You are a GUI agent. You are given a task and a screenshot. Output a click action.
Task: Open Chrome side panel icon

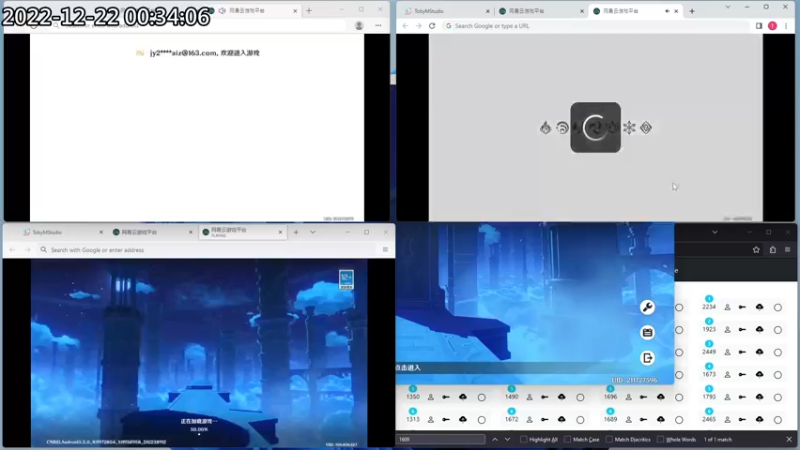[x=759, y=26]
